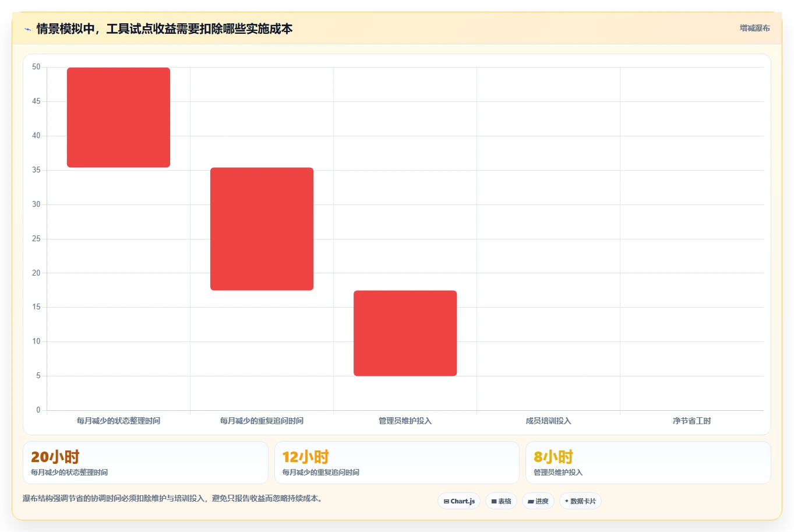Open the 12小时 data card
This screenshot has width=794, height=532.
[397, 463]
